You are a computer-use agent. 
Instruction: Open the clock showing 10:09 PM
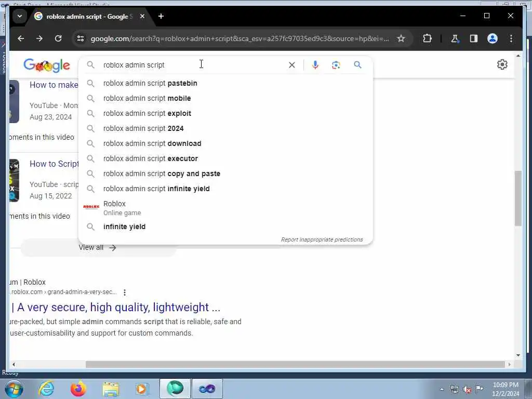[506, 389]
